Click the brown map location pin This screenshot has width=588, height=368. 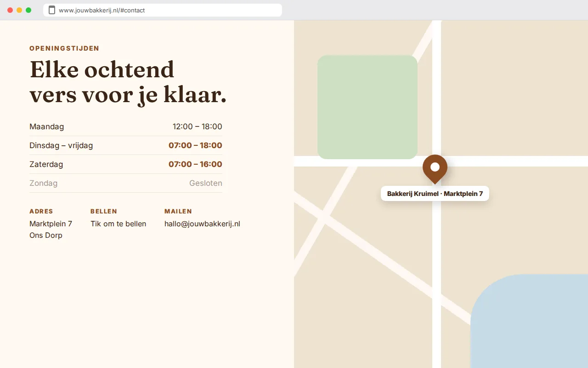(x=435, y=169)
